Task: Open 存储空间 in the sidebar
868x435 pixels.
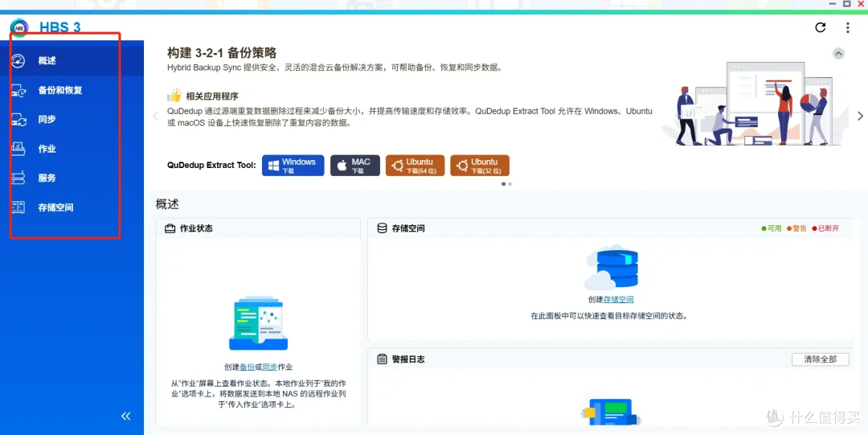Action: tap(72, 207)
